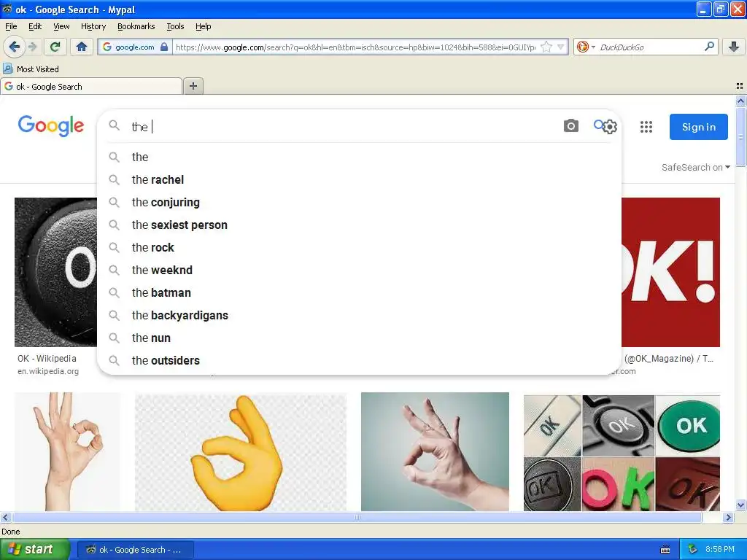This screenshot has height=560, width=747.
Task: Click the vertical scrollbar up arrow
Action: click(740, 101)
